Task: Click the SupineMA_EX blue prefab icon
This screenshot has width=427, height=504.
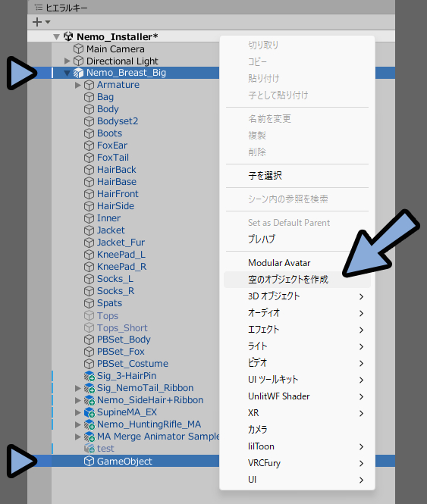Action: tap(89, 412)
